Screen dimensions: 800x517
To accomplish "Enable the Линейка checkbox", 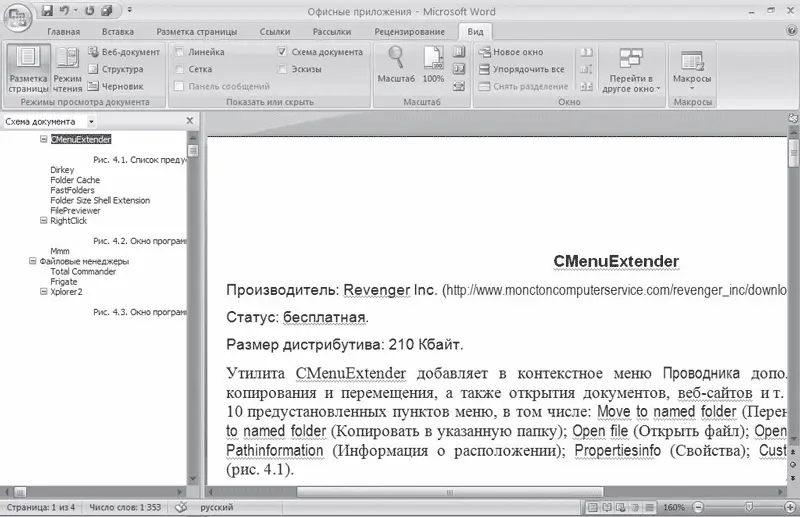I will pyautogui.click(x=180, y=52).
